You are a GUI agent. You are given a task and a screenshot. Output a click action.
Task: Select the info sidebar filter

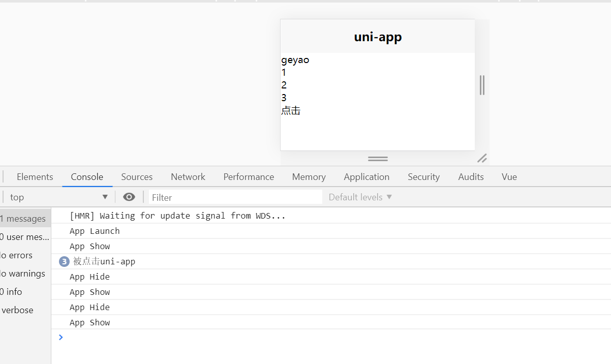25,292
